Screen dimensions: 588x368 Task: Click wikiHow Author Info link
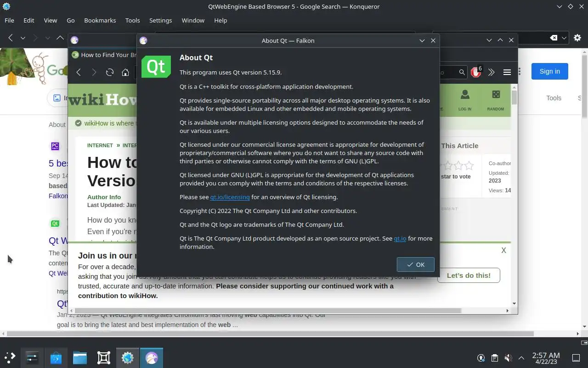(104, 197)
